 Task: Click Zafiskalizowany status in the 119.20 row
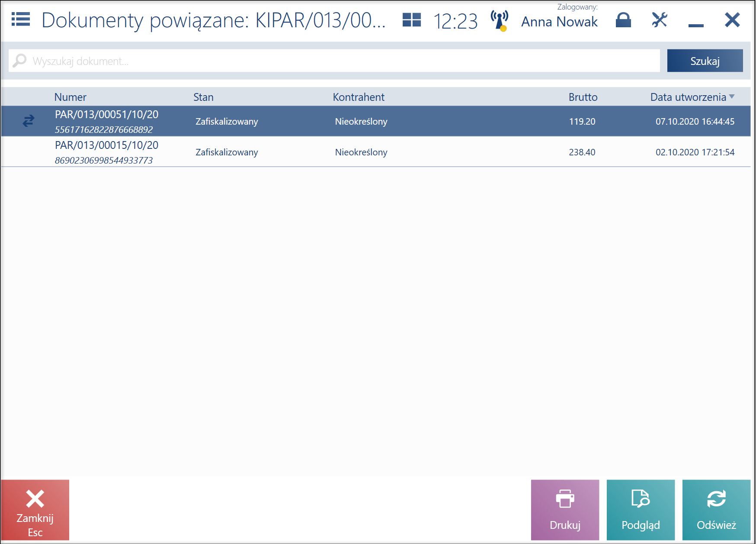[x=227, y=121]
